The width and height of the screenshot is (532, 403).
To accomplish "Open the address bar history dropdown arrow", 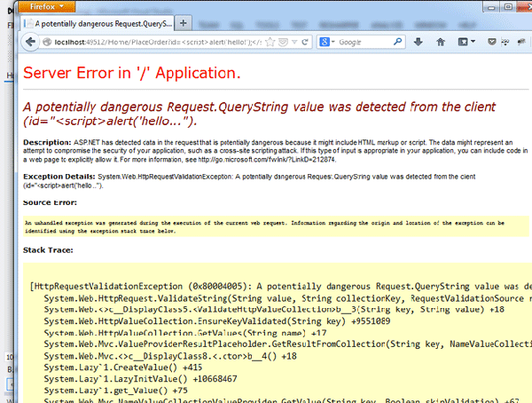I will (x=294, y=42).
